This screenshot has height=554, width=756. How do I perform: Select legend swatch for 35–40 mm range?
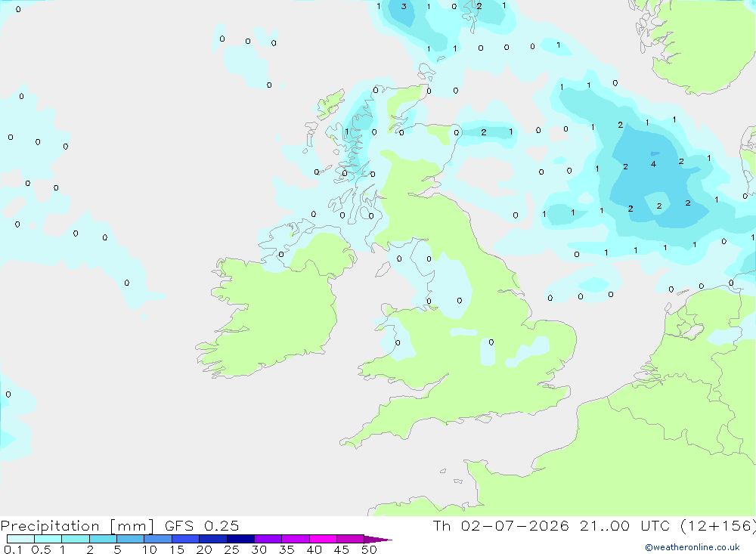tap(296, 539)
